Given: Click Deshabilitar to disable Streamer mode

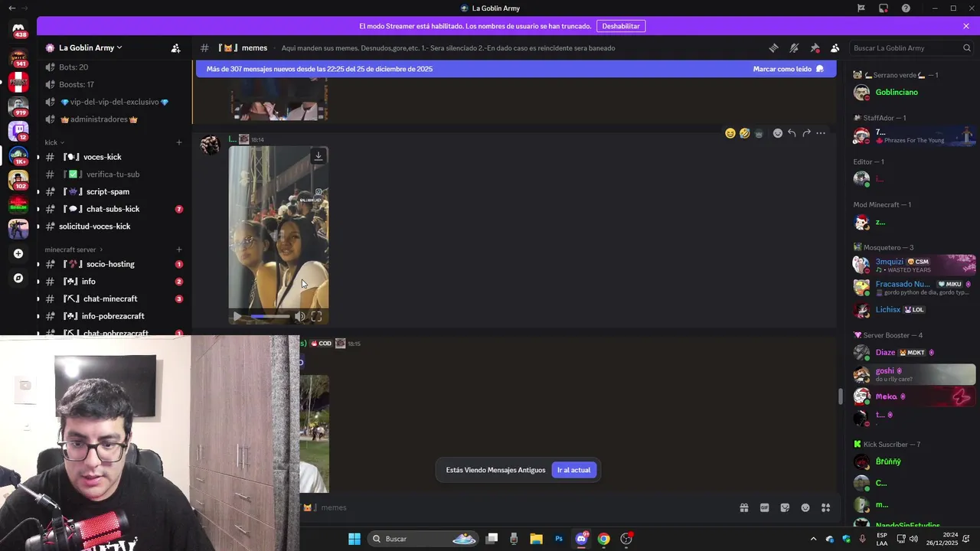Looking at the screenshot, I should (x=620, y=26).
